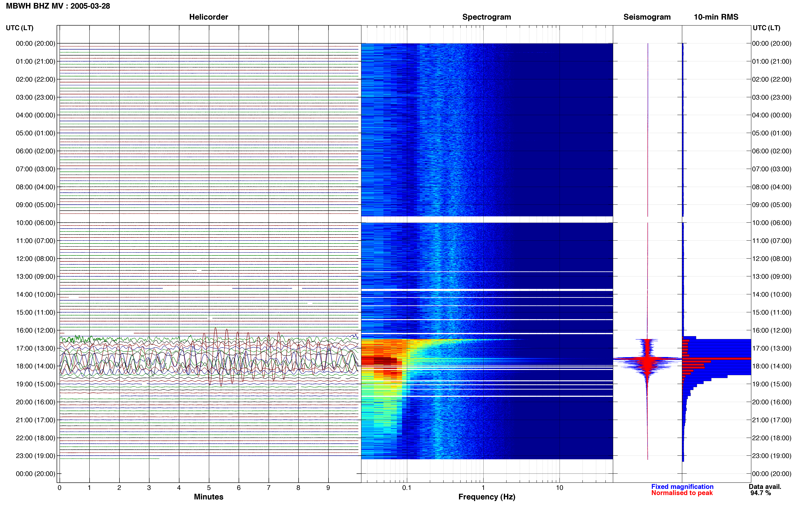Click the 10 Hz frequency tick label
This screenshot has height=508, width=812.
point(559,487)
